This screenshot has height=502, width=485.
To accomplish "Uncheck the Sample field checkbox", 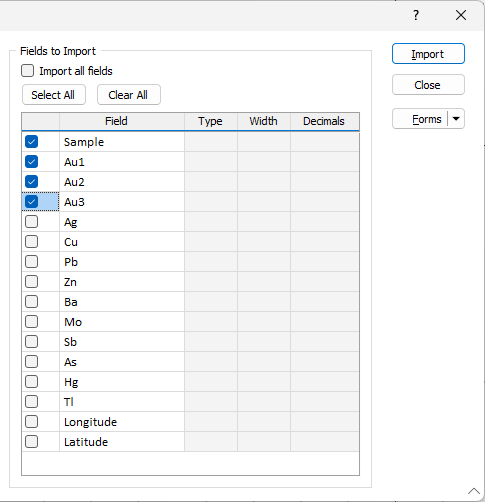I will click(x=31, y=142).
